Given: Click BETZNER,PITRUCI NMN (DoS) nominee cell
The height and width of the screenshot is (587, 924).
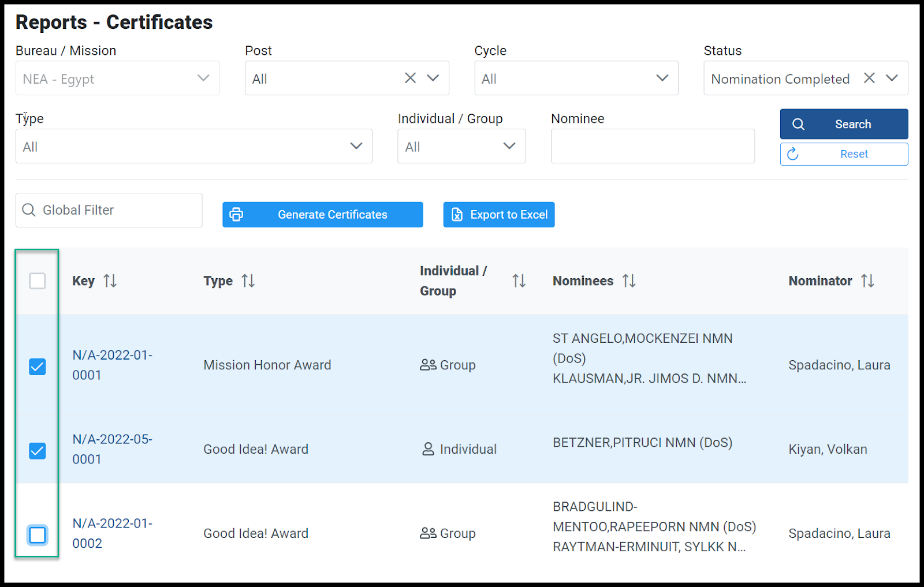Looking at the screenshot, I should click(x=642, y=443).
